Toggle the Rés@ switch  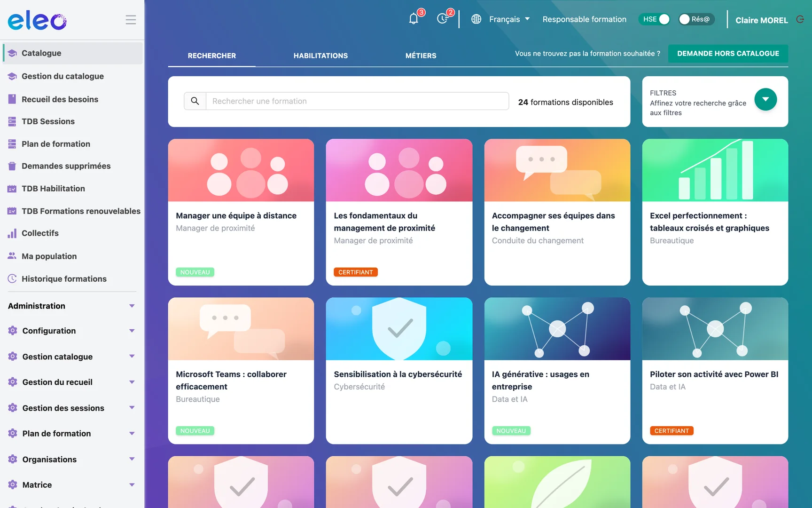[x=696, y=19]
